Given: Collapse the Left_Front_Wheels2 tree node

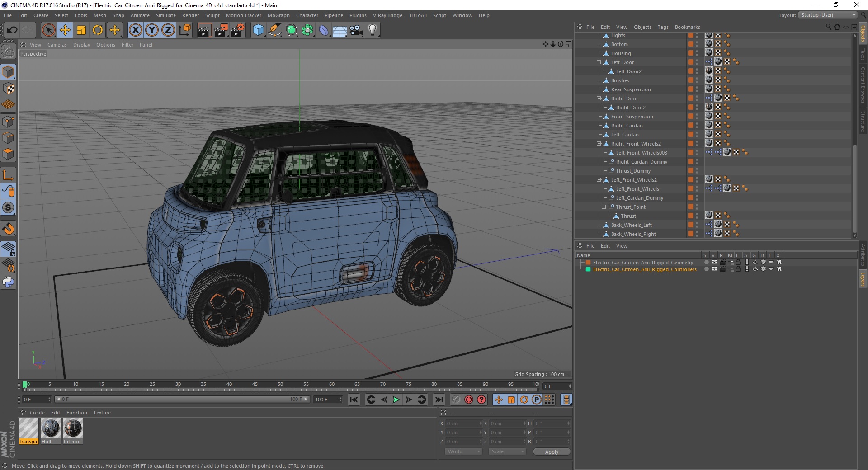Looking at the screenshot, I should pos(599,180).
